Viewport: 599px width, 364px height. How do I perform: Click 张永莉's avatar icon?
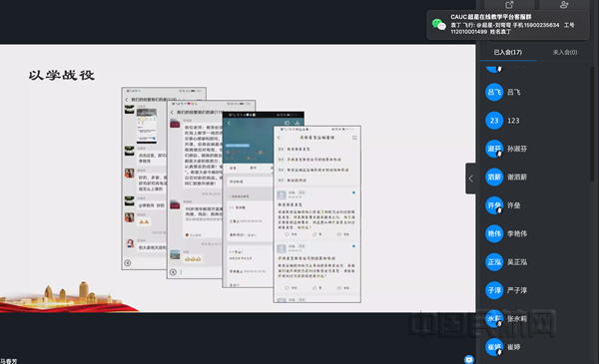tap(494, 318)
